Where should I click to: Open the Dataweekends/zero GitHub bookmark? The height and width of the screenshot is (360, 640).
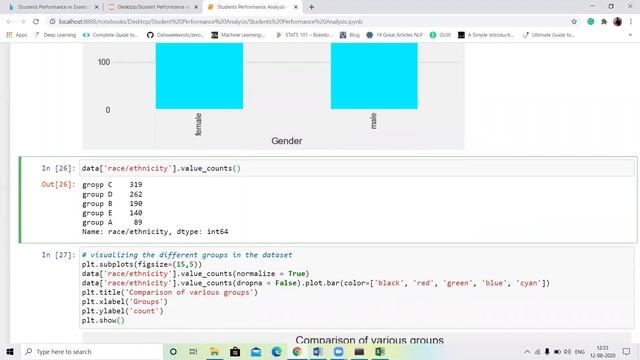(175, 35)
